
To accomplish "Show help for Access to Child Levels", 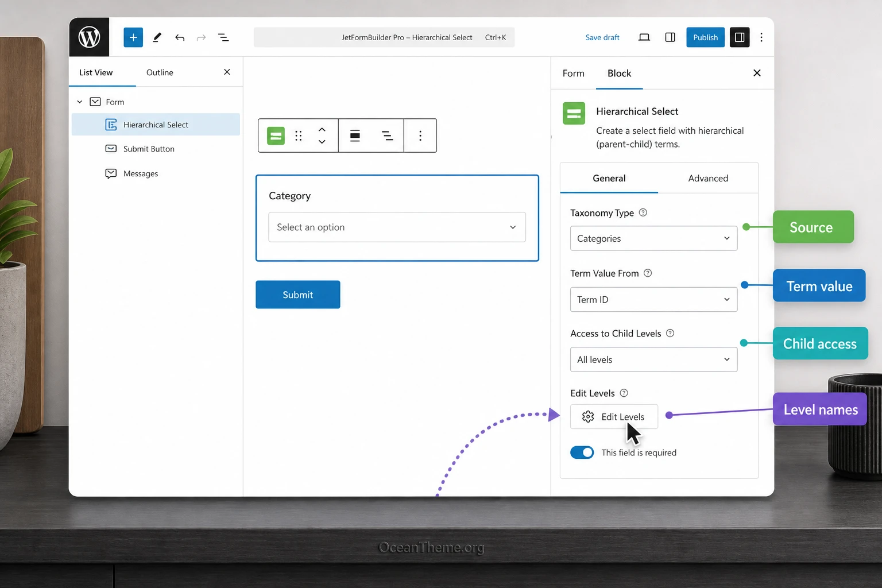I will 670,333.
